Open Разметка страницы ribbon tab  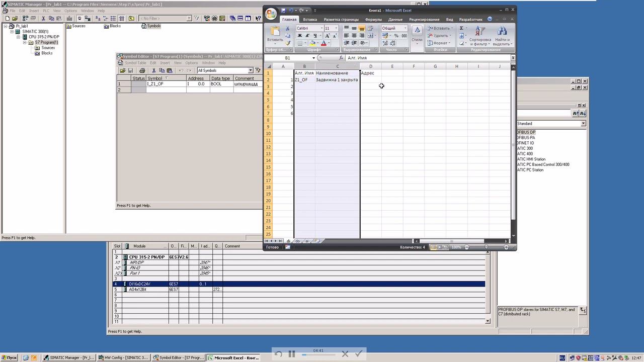pyautogui.click(x=341, y=20)
